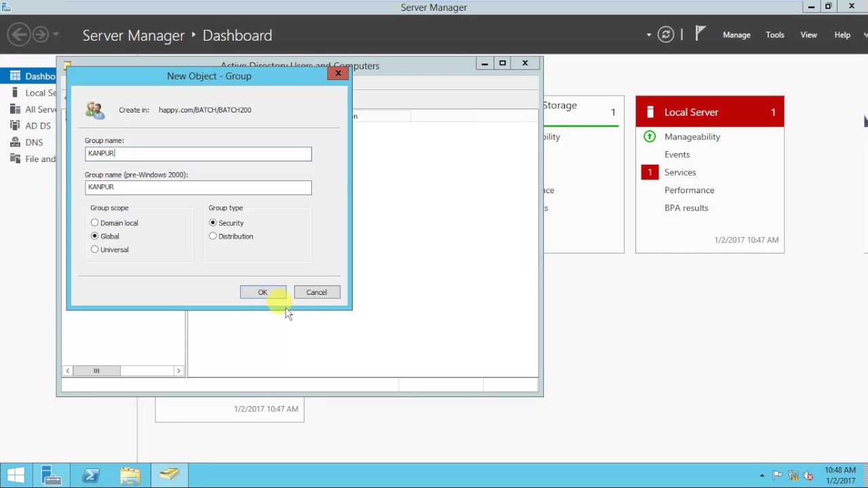This screenshot has height=488, width=868.
Task: Click the red Services alert badge
Action: (650, 172)
